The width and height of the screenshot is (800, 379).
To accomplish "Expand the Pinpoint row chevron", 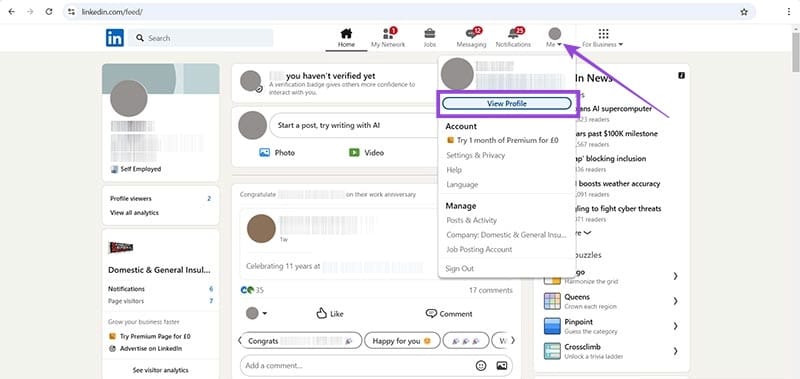I will 676,326.
